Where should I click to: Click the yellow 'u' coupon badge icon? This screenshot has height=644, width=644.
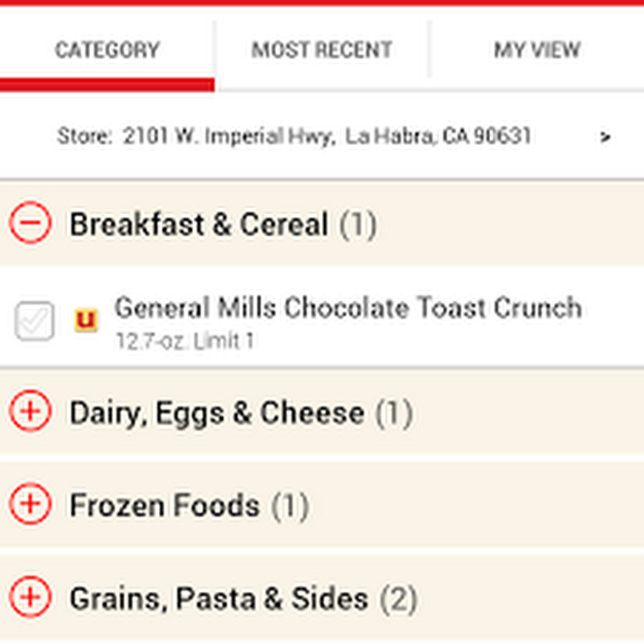tap(86, 320)
